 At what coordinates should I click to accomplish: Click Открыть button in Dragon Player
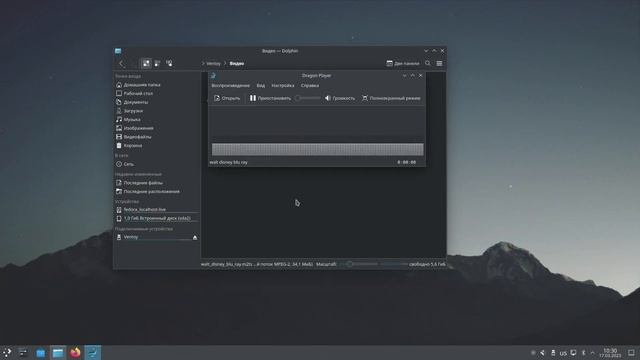pyautogui.click(x=227, y=98)
